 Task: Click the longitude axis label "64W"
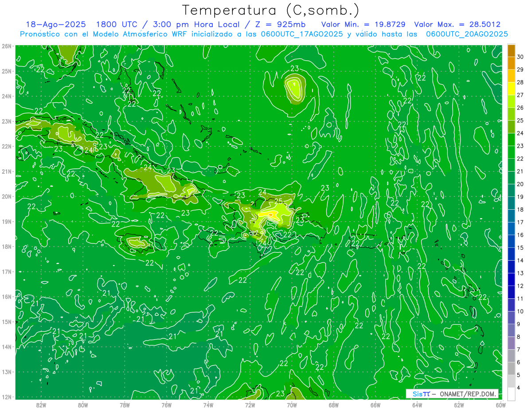pos(417,405)
